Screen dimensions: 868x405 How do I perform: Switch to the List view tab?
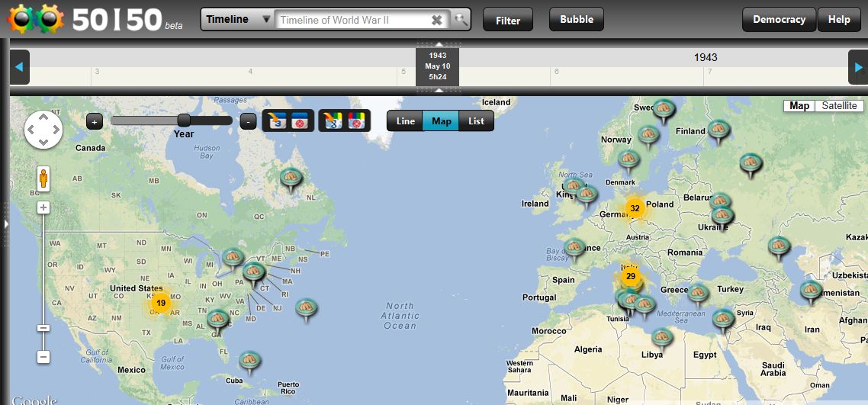[476, 121]
